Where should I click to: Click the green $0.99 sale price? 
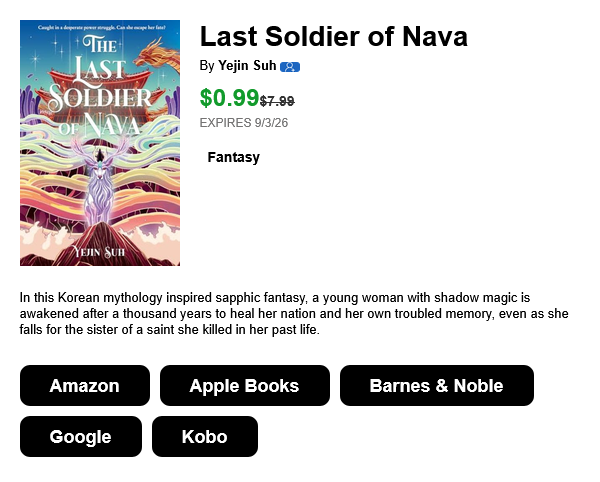coord(229,98)
